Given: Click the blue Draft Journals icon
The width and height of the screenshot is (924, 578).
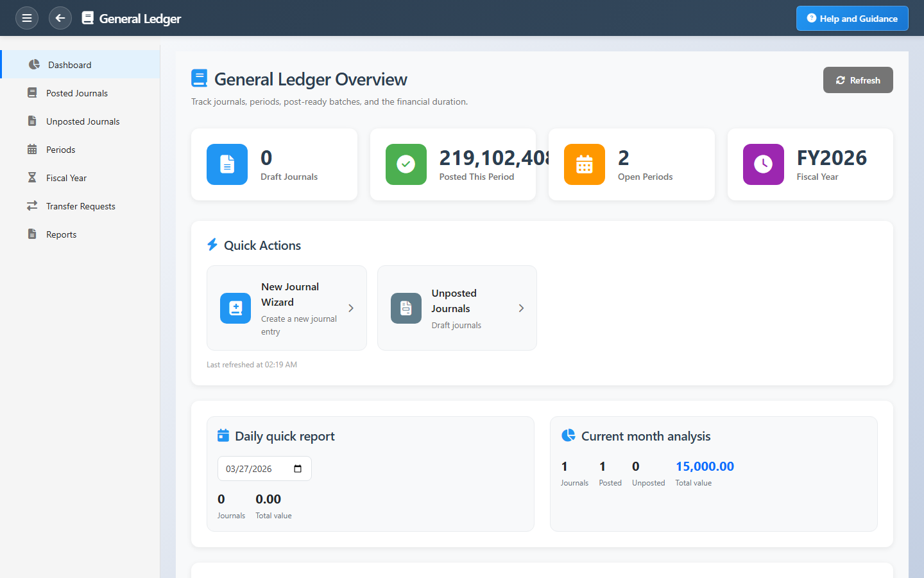Looking at the screenshot, I should coord(227,164).
